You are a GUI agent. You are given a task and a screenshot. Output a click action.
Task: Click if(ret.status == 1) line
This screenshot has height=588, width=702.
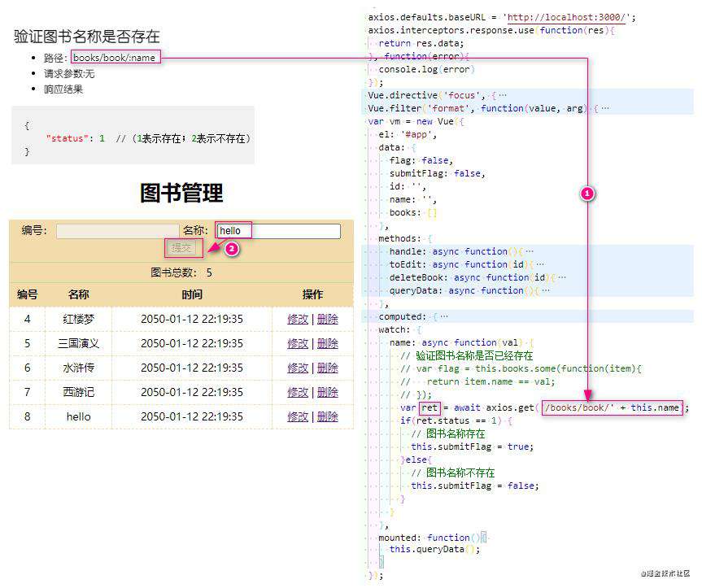[x=456, y=420]
